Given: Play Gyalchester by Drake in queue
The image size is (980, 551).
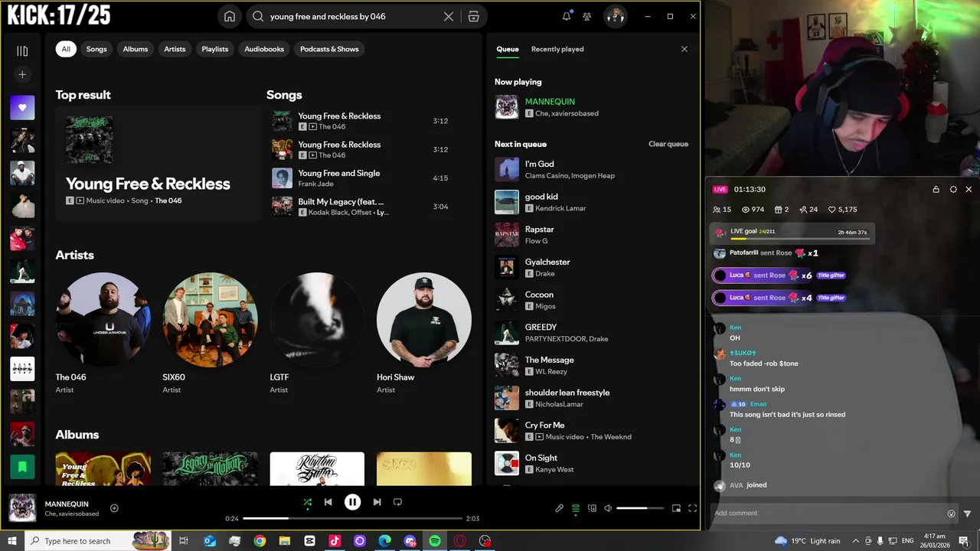Looking at the screenshot, I should click(593, 267).
